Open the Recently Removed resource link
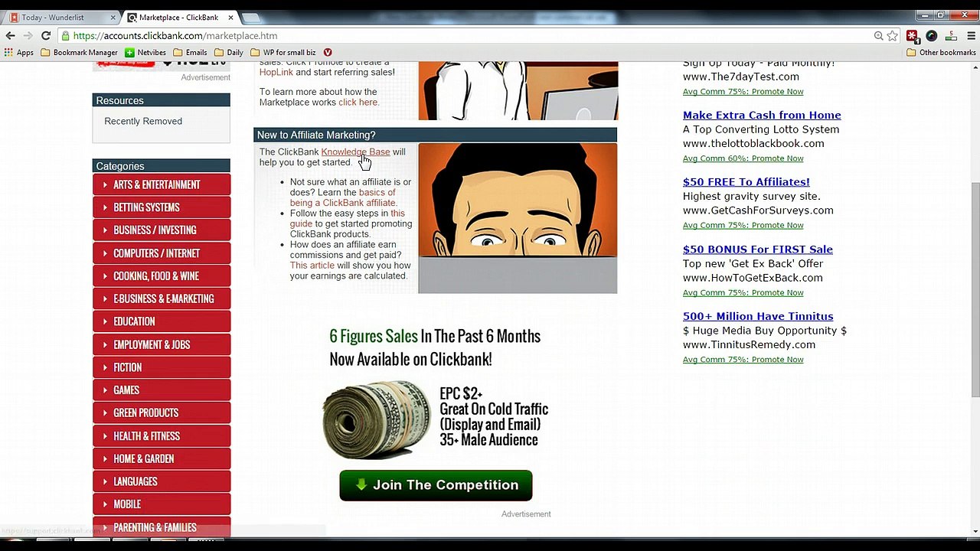This screenshot has width=980, height=551. pos(143,121)
